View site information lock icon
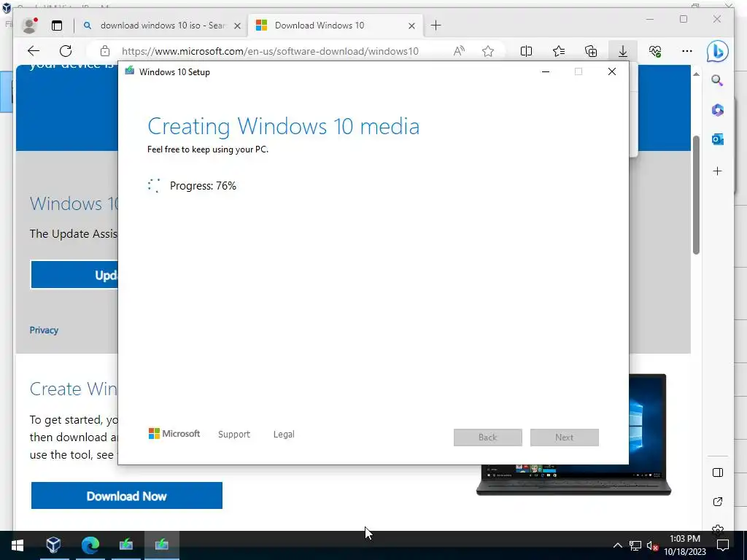This screenshot has height=560, width=747. pos(105,51)
